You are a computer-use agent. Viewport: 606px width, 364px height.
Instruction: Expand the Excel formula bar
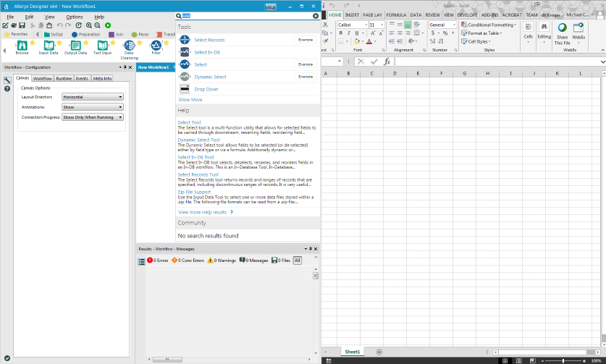[x=602, y=62]
